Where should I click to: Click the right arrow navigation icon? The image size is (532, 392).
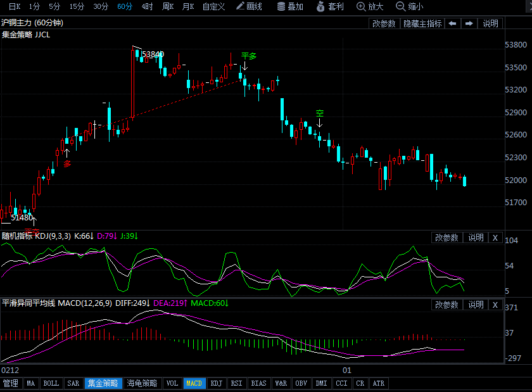click(469, 23)
